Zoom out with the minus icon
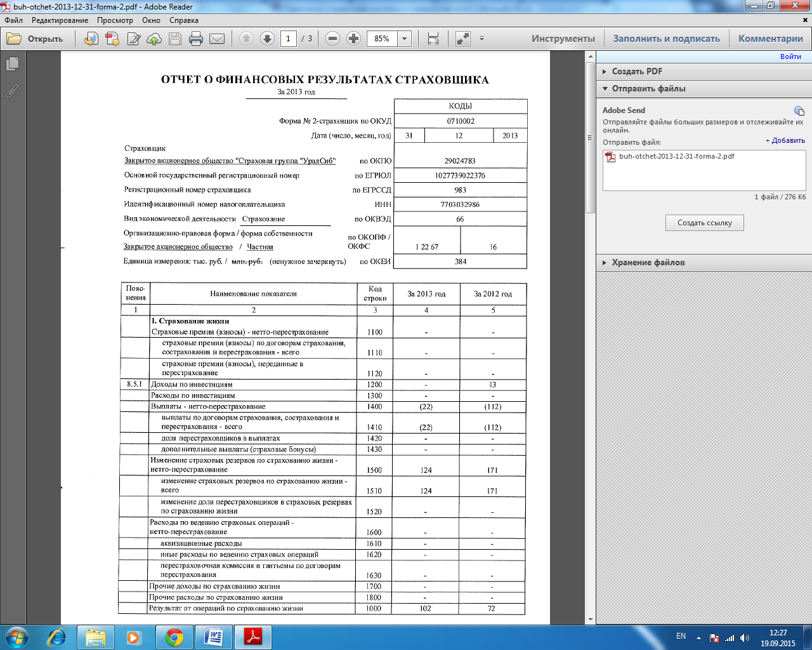Image resolution: width=812 pixels, height=650 pixels. [x=332, y=39]
